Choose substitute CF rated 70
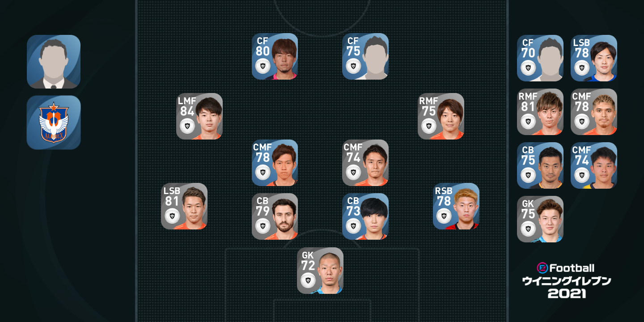This screenshot has height=322, width=644. tap(540, 58)
